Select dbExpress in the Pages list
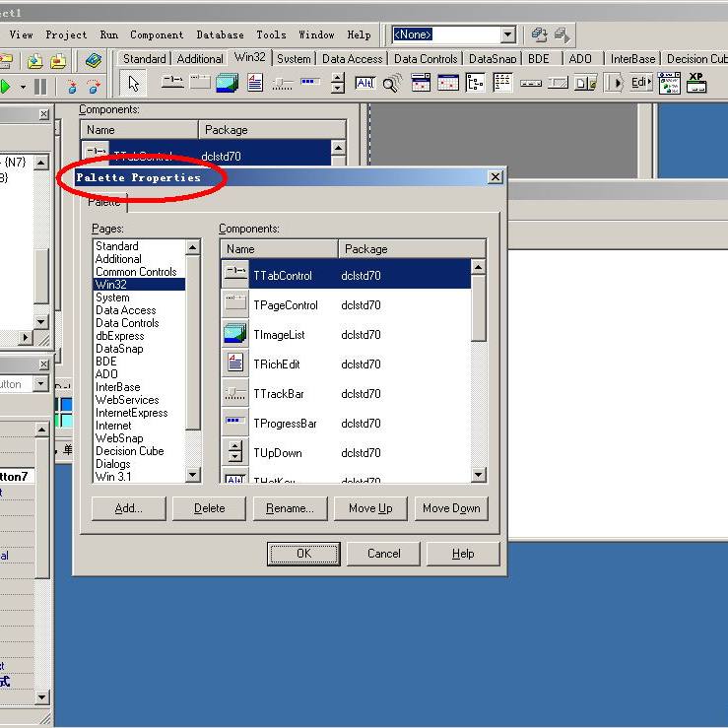Image resolution: width=728 pixels, height=728 pixels. click(x=119, y=336)
